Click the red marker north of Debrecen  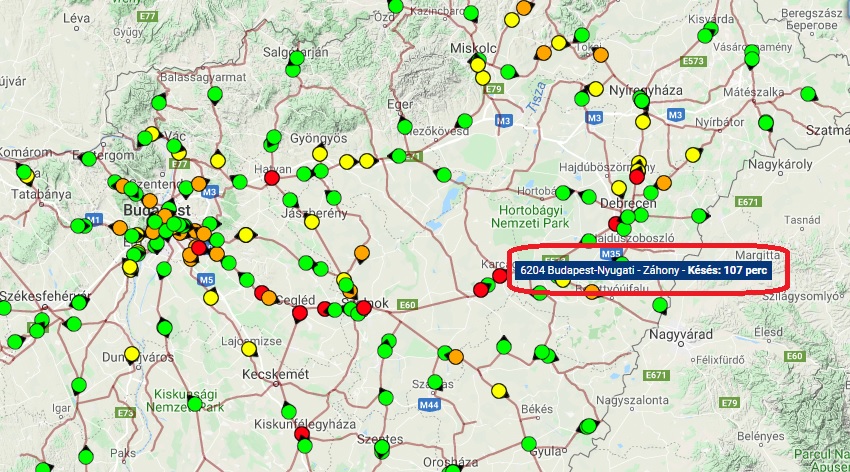[637, 176]
